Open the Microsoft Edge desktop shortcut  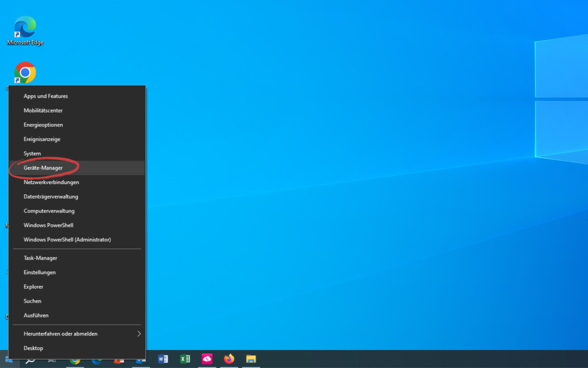pyautogui.click(x=24, y=23)
